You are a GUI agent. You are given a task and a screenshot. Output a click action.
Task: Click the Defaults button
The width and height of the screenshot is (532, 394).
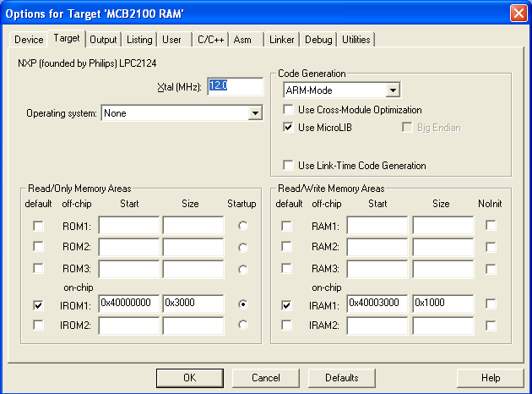342,378
